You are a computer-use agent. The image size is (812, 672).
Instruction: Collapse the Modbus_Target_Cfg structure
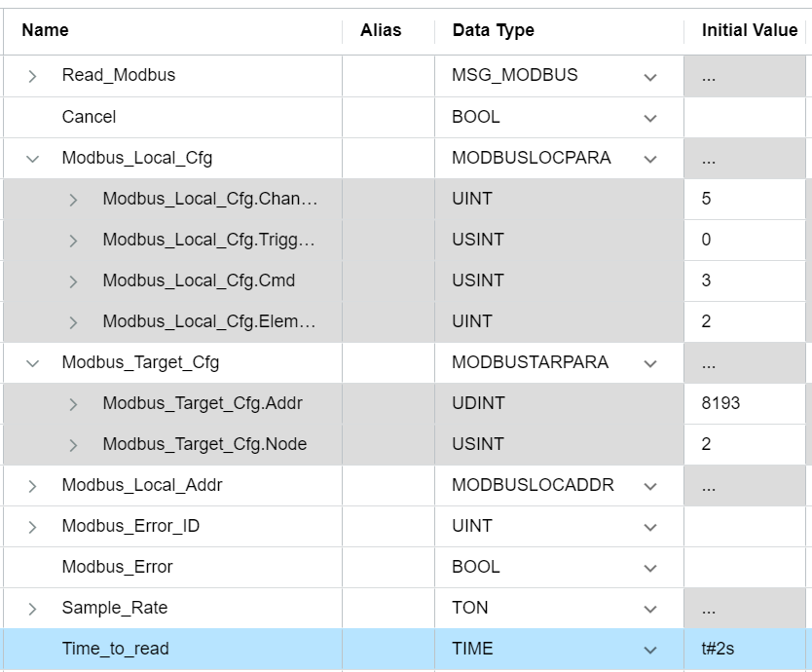click(32, 363)
